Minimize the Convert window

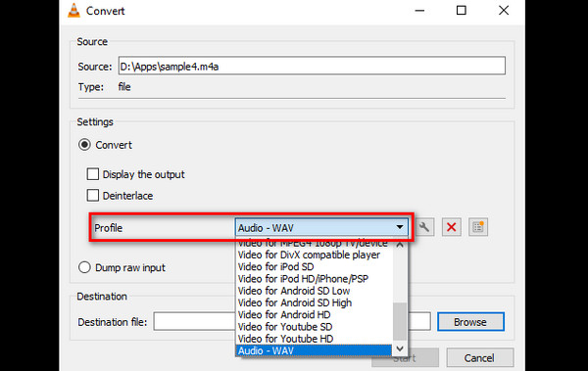[x=419, y=11]
